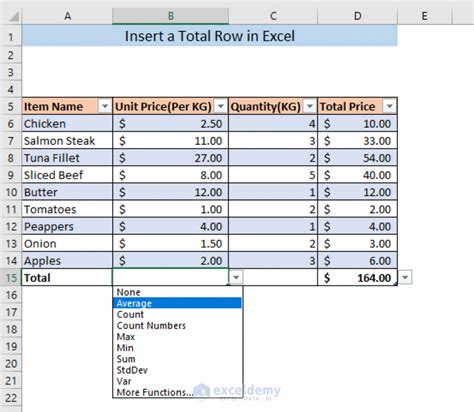
Task: Open the Total Price column filter
Action: point(389,107)
